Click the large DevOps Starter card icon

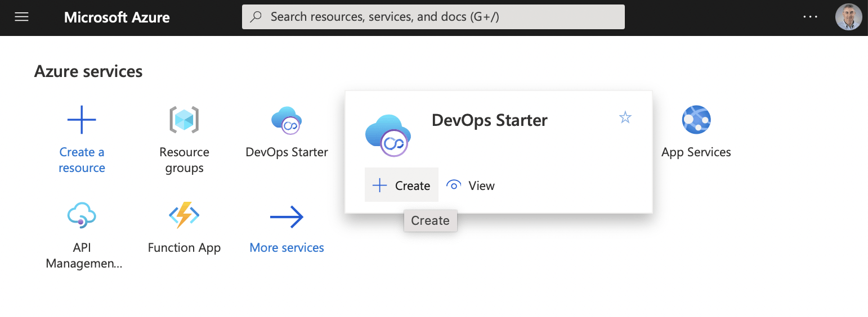pyautogui.click(x=388, y=135)
